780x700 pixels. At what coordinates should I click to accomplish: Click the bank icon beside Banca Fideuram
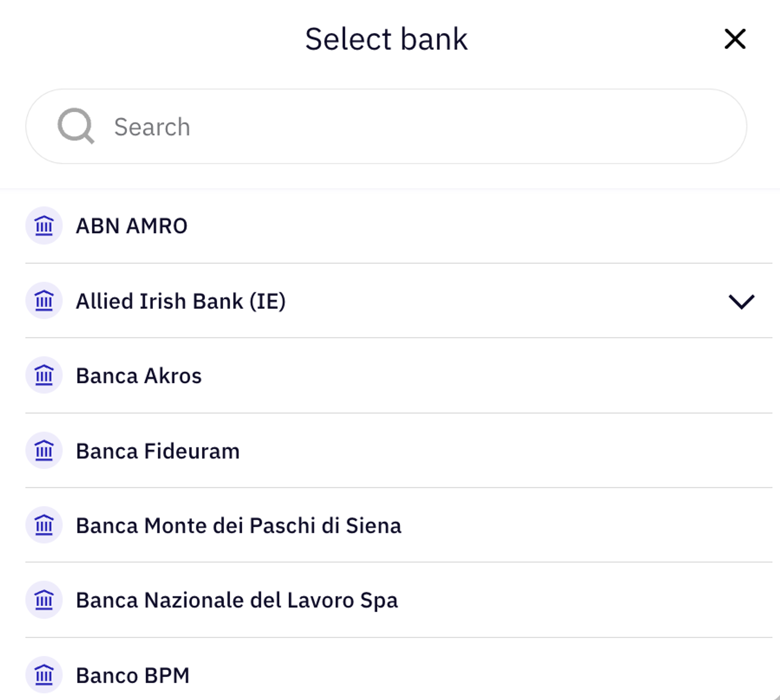44,450
